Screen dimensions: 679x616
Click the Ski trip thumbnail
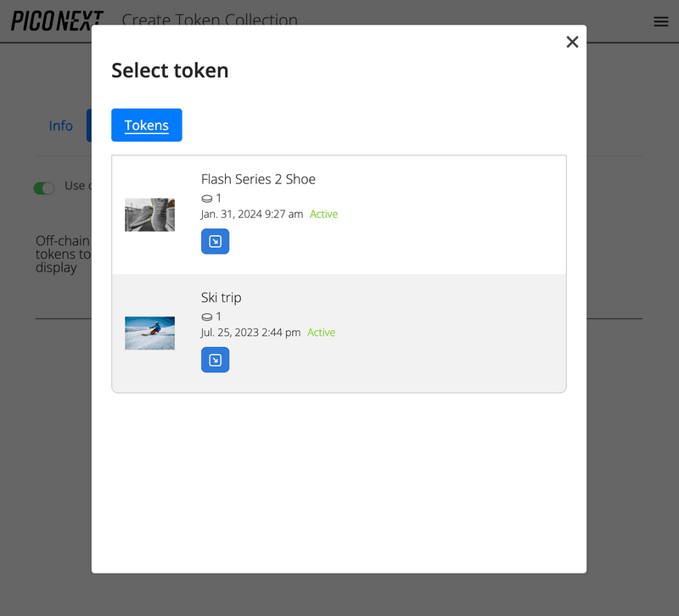[149, 333]
